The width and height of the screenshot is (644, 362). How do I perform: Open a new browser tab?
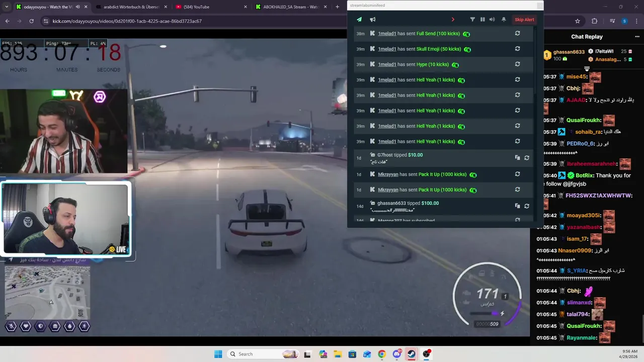pyautogui.click(x=337, y=7)
